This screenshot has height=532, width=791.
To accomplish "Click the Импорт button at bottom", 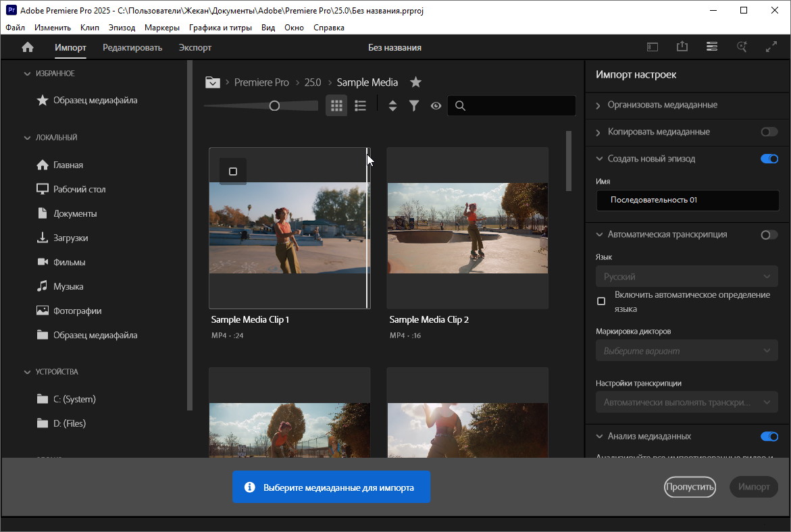I will point(754,487).
